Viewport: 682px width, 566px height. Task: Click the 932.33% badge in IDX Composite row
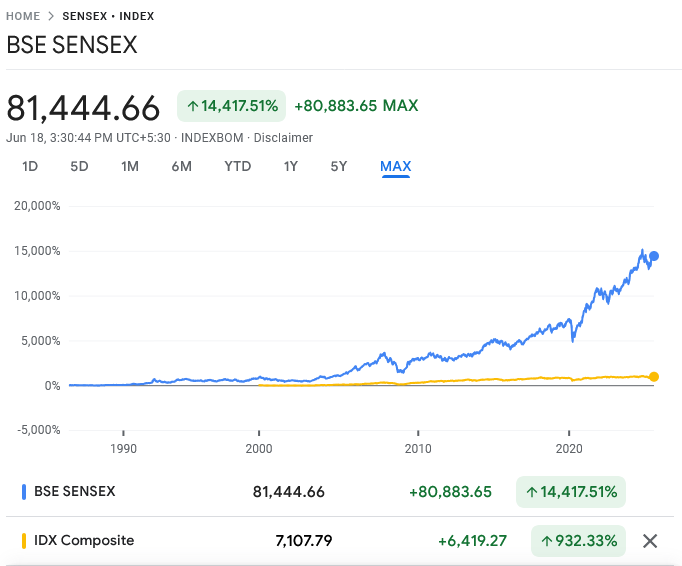578,541
